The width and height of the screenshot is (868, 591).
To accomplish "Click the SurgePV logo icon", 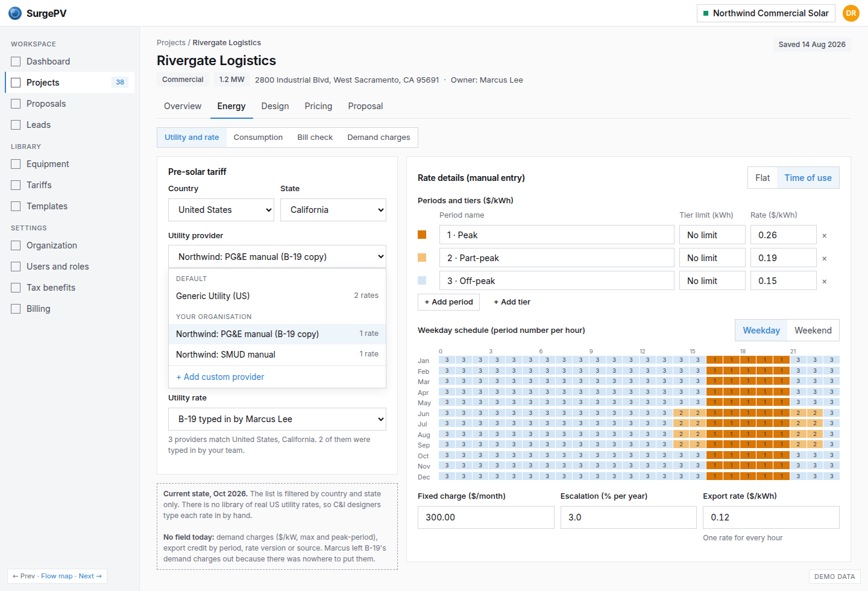I will pos(15,13).
